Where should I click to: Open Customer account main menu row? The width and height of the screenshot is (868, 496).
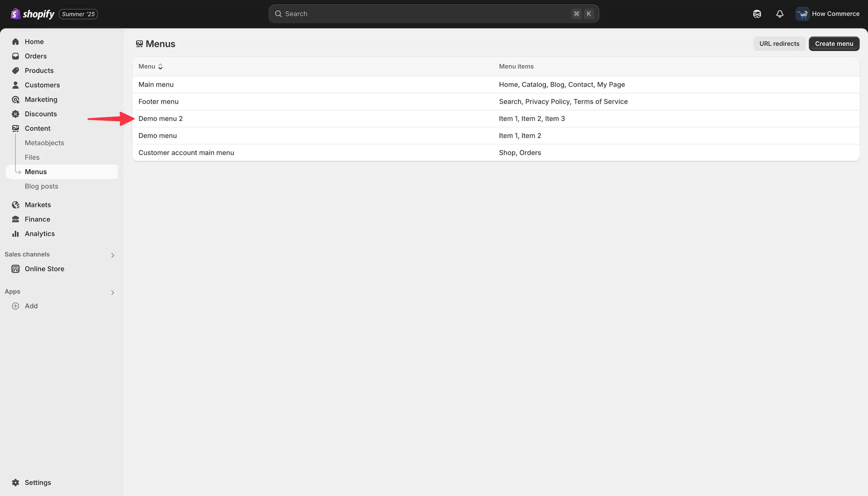(x=496, y=153)
